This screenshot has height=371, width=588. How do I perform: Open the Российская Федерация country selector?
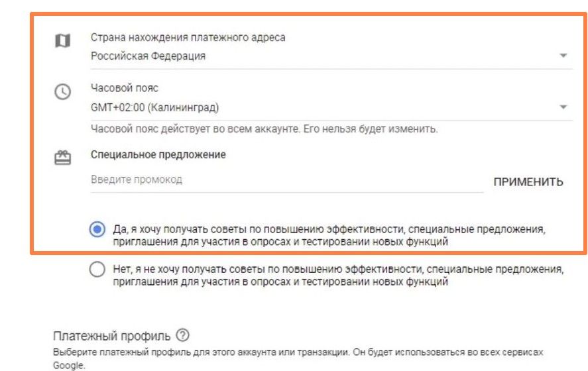click(331, 56)
